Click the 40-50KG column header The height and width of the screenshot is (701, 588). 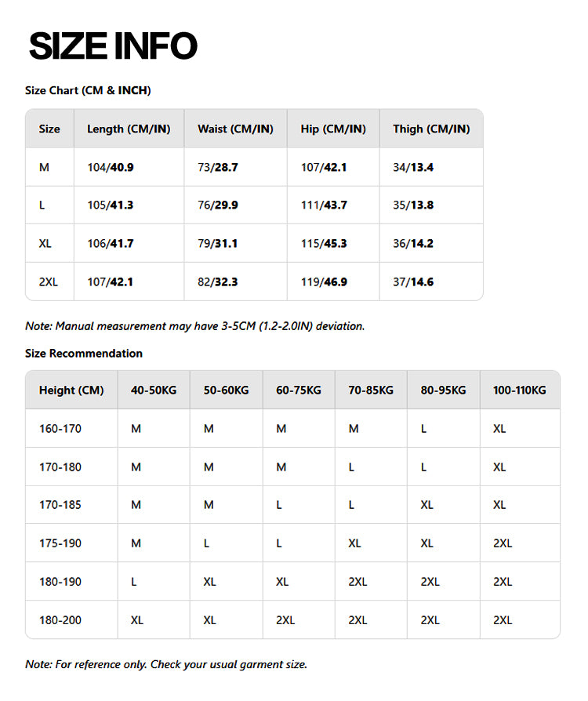(x=154, y=390)
